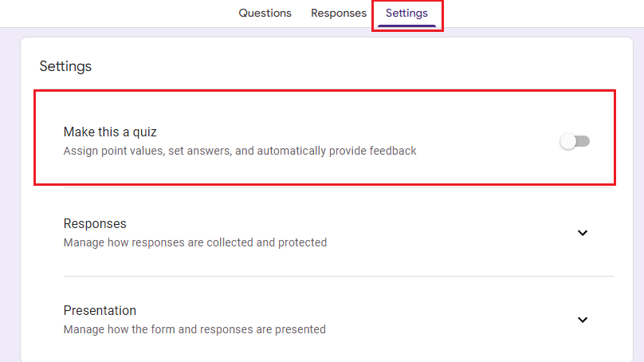Click the Settings page heading
Screen dimensions: 644x362
coord(65,66)
